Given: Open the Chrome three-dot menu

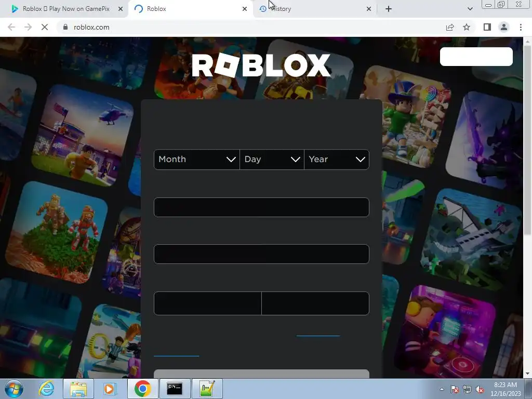Looking at the screenshot, I should 521,27.
